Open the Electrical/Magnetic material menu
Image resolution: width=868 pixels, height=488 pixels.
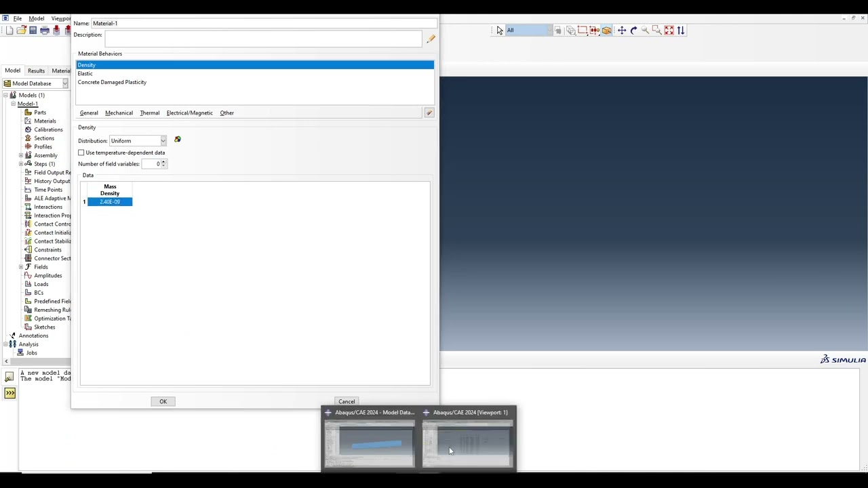tap(189, 113)
